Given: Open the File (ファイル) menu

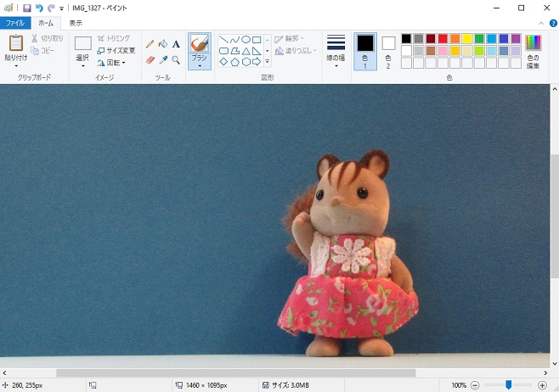Looking at the screenshot, I should 15,23.
